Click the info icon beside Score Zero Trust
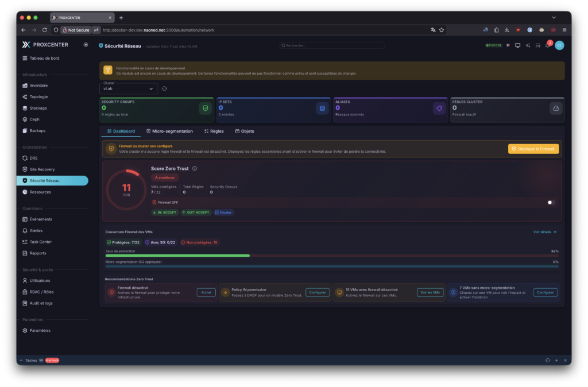 tap(195, 168)
